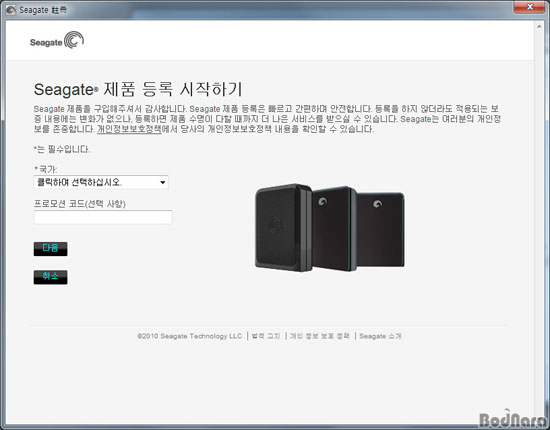The image size is (550, 430).
Task: Open the 법적 고지 footer link
Action: (x=266, y=336)
